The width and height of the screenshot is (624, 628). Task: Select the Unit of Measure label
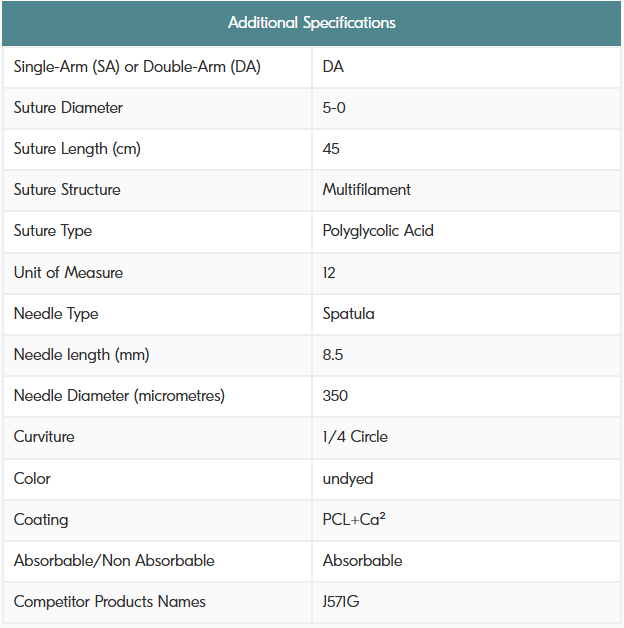[x=68, y=273]
